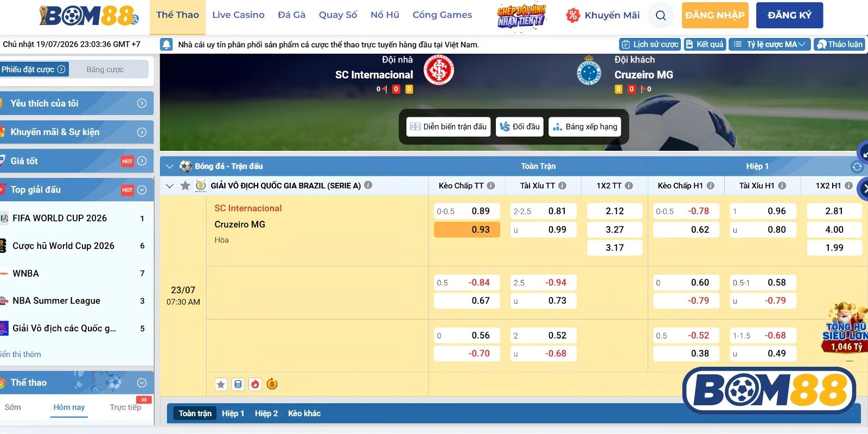Click the info icon next to league name
The image size is (868, 434).
pos(368,185)
